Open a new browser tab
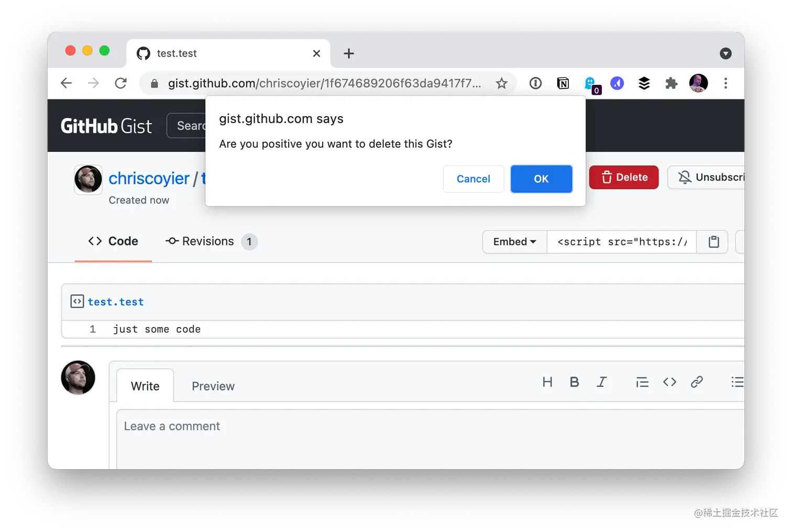 click(349, 53)
